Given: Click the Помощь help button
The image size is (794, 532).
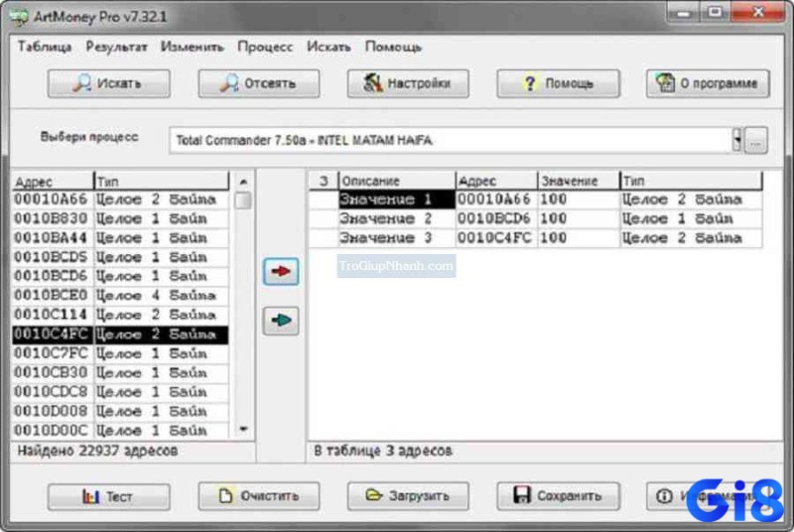Looking at the screenshot, I should (x=558, y=83).
